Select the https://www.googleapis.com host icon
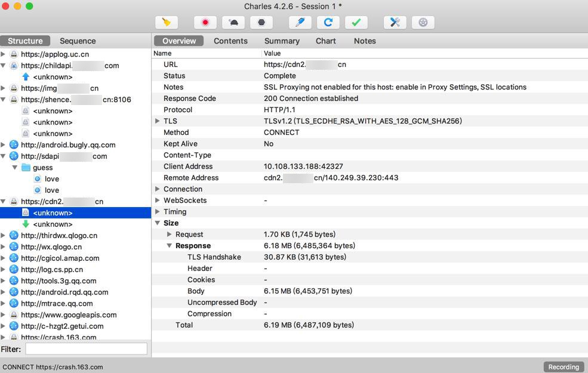588x373 pixels. point(14,315)
